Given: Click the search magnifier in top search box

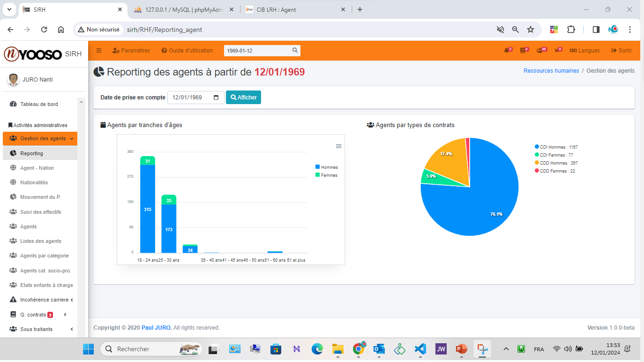Looking at the screenshot, I should pos(295,51).
